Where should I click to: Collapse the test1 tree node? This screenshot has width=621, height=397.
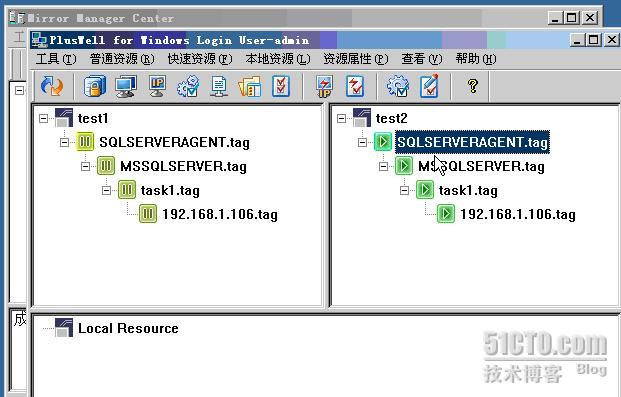pyautogui.click(x=44, y=118)
